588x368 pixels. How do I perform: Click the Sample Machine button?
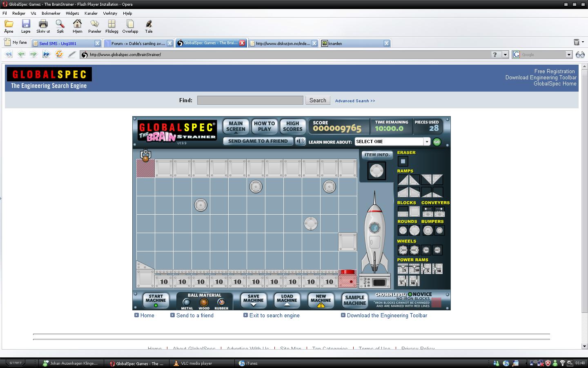[354, 300]
